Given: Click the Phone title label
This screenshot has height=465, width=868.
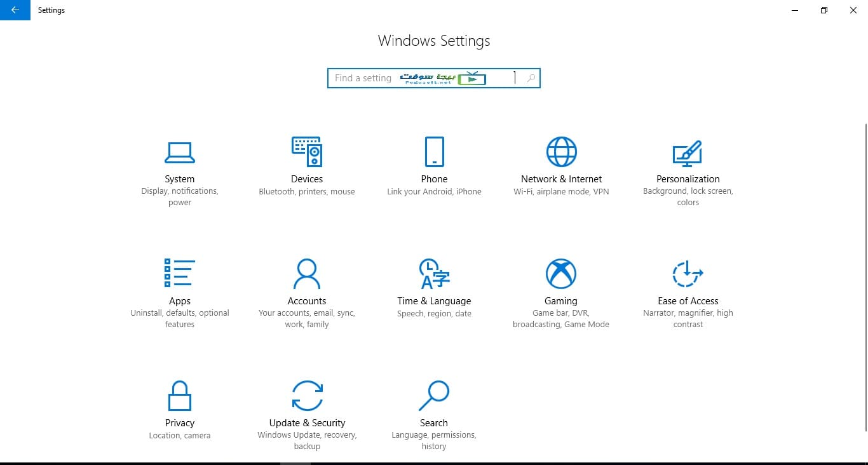Looking at the screenshot, I should pyautogui.click(x=434, y=179).
